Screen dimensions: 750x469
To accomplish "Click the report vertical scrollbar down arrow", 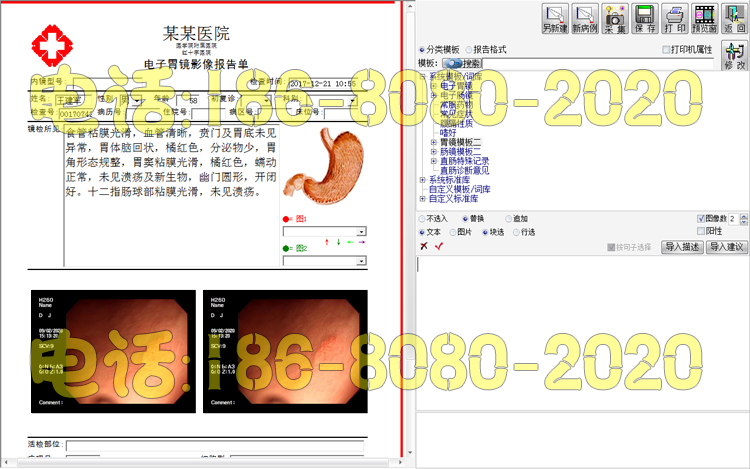I will (x=410, y=452).
